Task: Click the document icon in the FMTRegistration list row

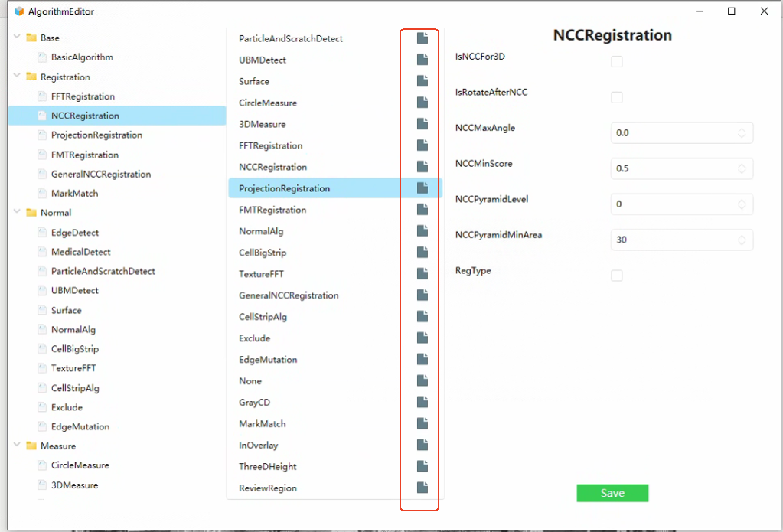Action: pyautogui.click(x=422, y=209)
